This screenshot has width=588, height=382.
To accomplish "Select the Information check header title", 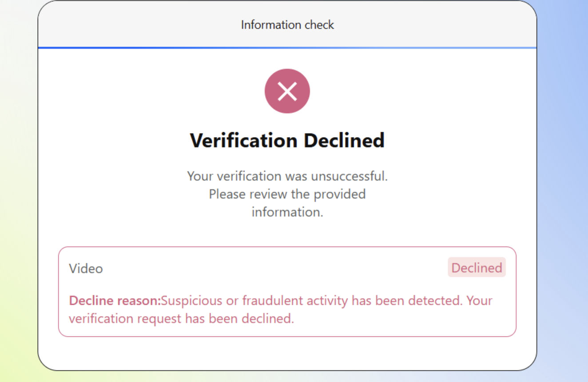I will (287, 25).
